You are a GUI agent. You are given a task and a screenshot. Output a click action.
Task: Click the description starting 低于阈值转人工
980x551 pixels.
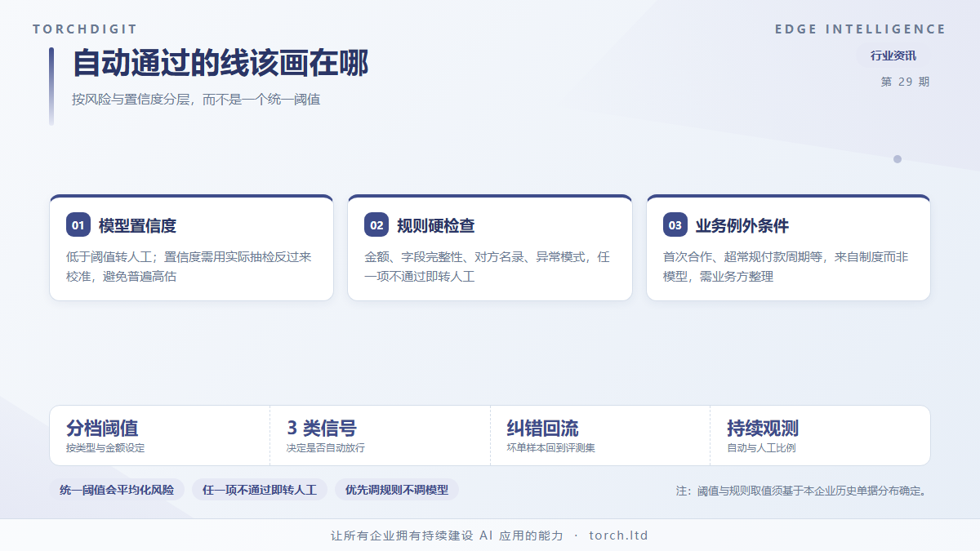[x=189, y=267]
